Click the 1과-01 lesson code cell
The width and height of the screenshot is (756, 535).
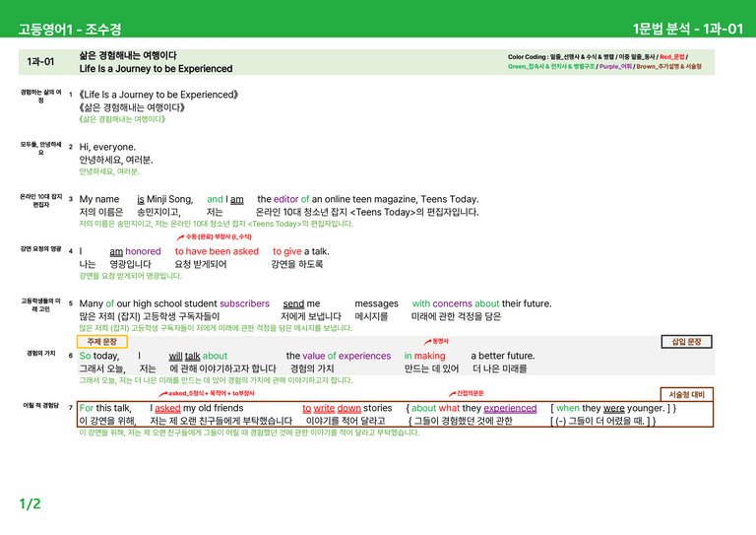tap(40, 62)
